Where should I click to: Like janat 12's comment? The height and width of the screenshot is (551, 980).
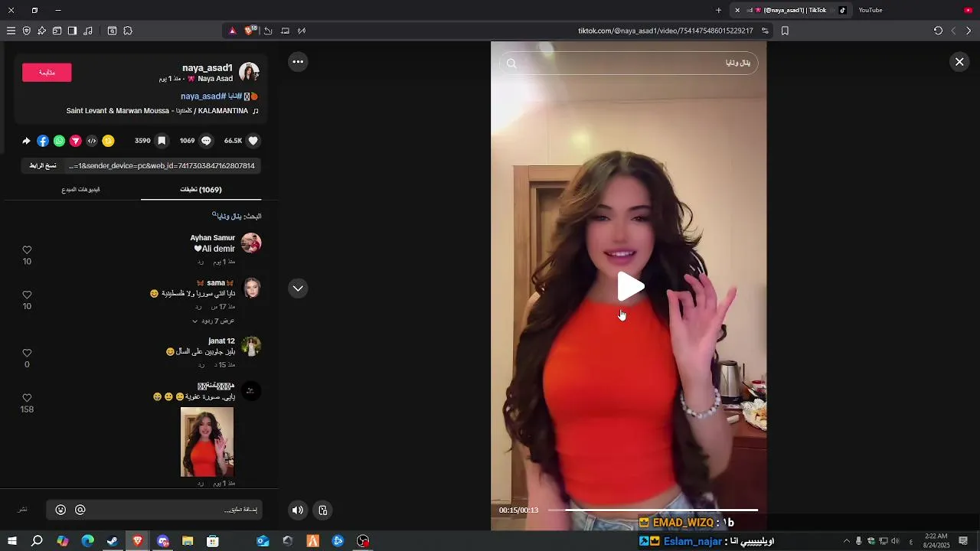tap(27, 353)
